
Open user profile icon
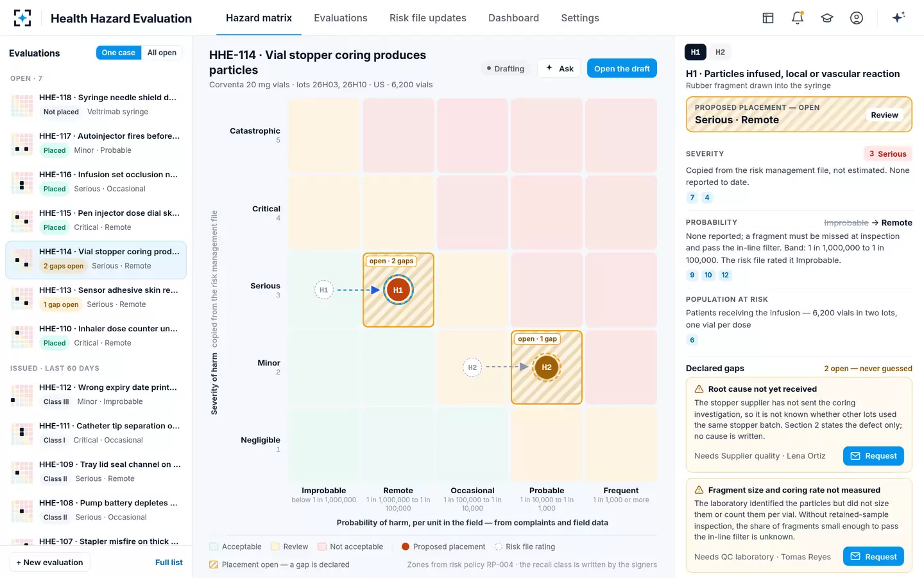(x=857, y=18)
